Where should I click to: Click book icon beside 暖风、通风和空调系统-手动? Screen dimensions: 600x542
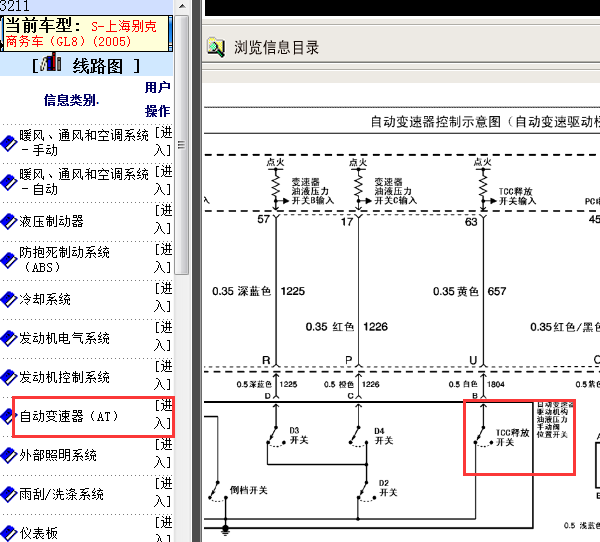[8, 143]
